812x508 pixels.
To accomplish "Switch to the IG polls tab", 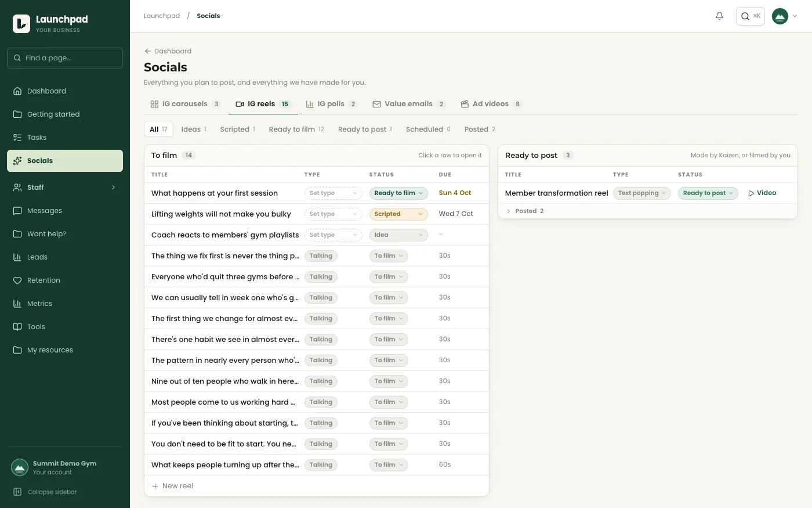I will pos(331,104).
